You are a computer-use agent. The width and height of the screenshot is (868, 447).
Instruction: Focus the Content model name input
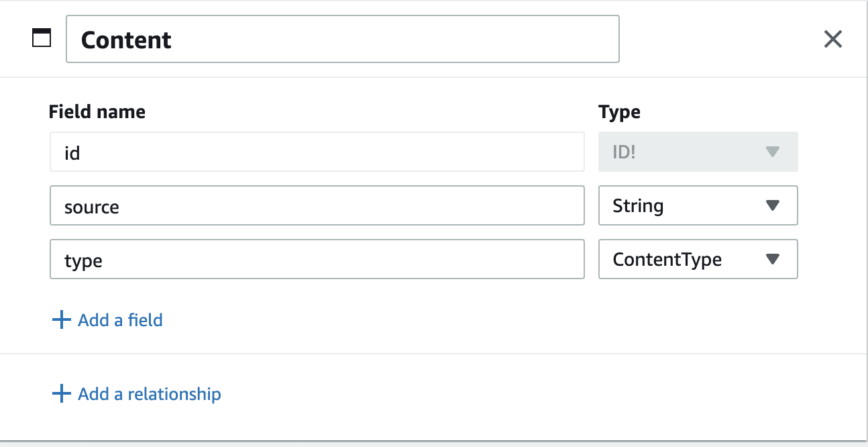343,40
